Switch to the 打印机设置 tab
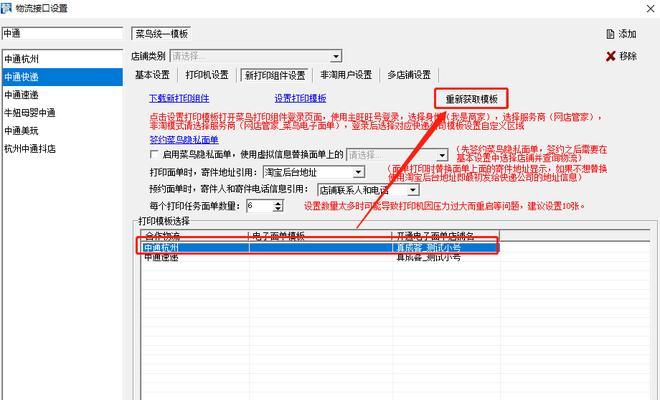This screenshot has width=660, height=400. pos(207,75)
